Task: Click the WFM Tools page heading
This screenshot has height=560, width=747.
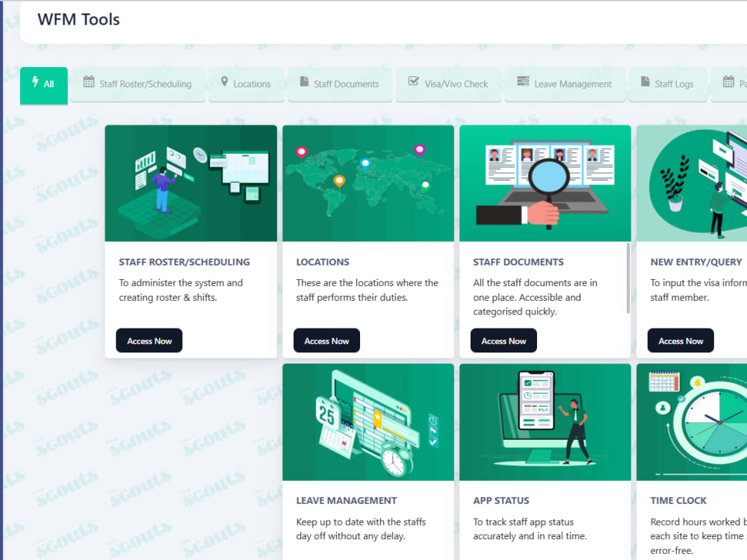Action: pos(78,19)
